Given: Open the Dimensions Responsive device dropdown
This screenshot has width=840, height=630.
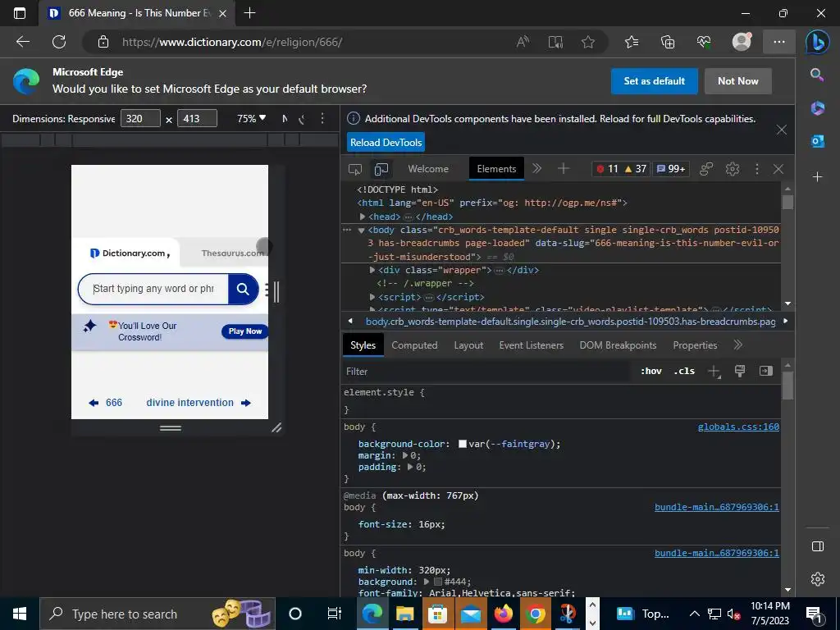Looking at the screenshot, I should click(x=64, y=118).
